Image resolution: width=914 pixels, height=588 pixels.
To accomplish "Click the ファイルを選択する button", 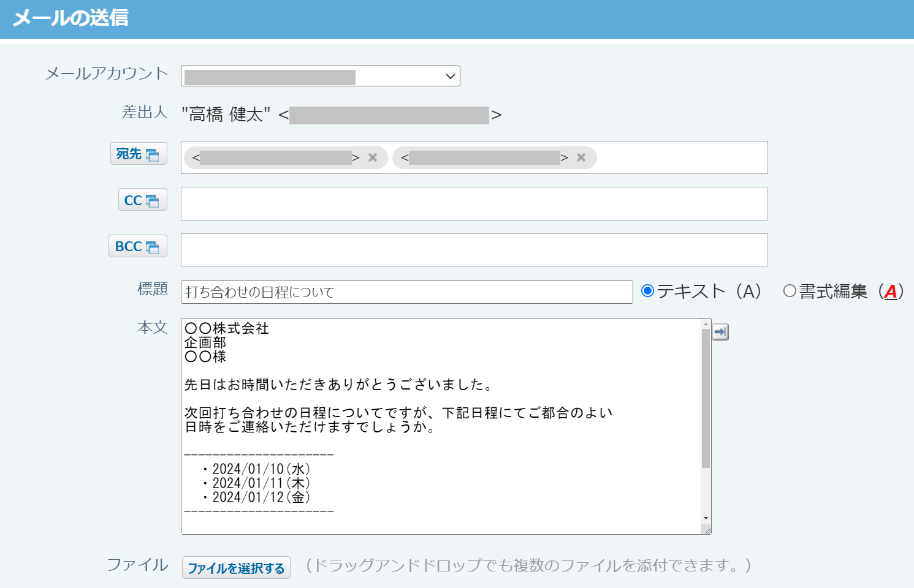I will tap(236, 568).
